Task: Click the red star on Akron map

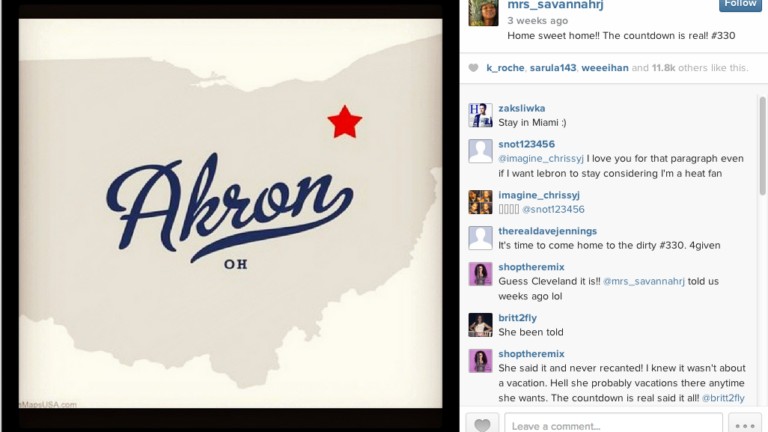Action: [345, 122]
